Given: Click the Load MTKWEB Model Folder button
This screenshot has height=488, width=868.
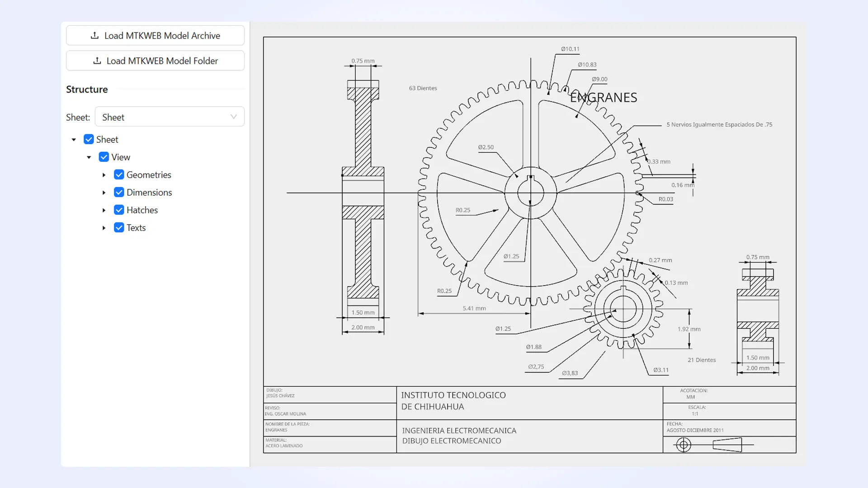Looking at the screenshot, I should (x=155, y=61).
